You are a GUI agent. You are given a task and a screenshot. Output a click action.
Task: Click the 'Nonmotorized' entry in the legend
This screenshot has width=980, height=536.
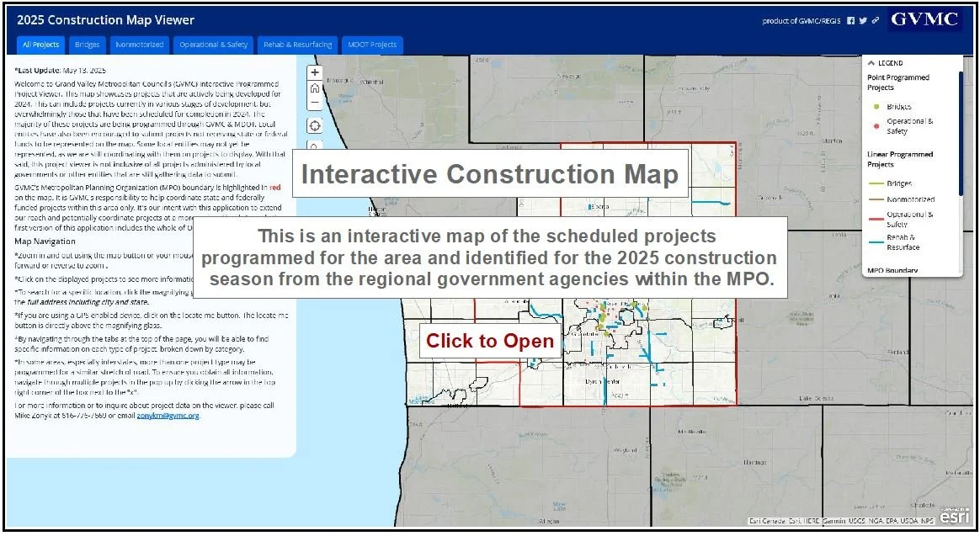point(911,199)
